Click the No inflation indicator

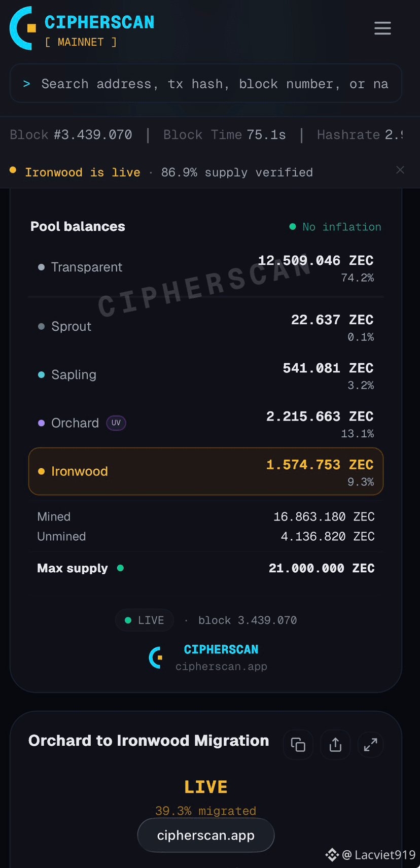[335, 227]
